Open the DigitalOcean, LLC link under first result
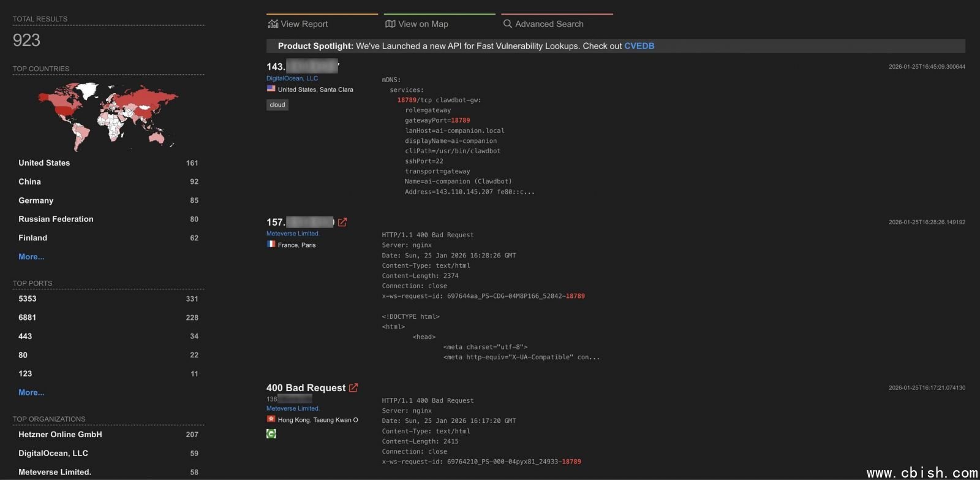Viewport: 980px width, 480px height. click(x=292, y=78)
